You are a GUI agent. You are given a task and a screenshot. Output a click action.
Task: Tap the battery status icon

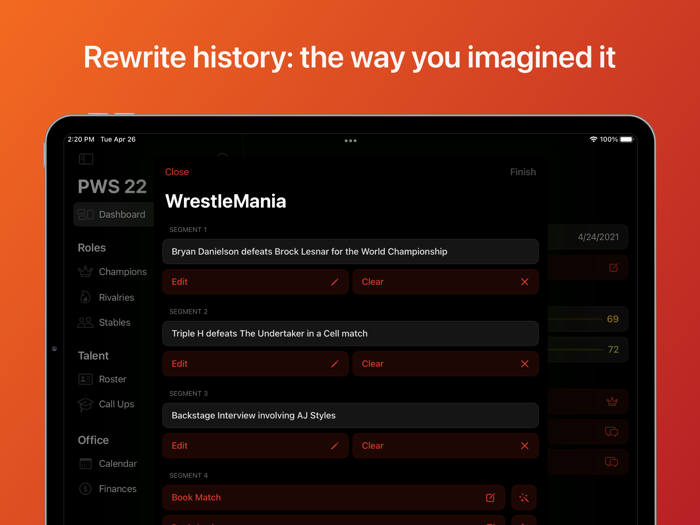tap(627, 139)
